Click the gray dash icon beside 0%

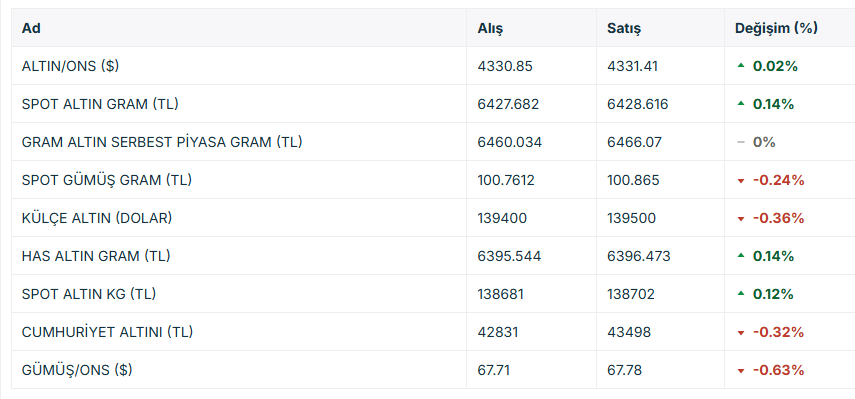pos(740,142)
